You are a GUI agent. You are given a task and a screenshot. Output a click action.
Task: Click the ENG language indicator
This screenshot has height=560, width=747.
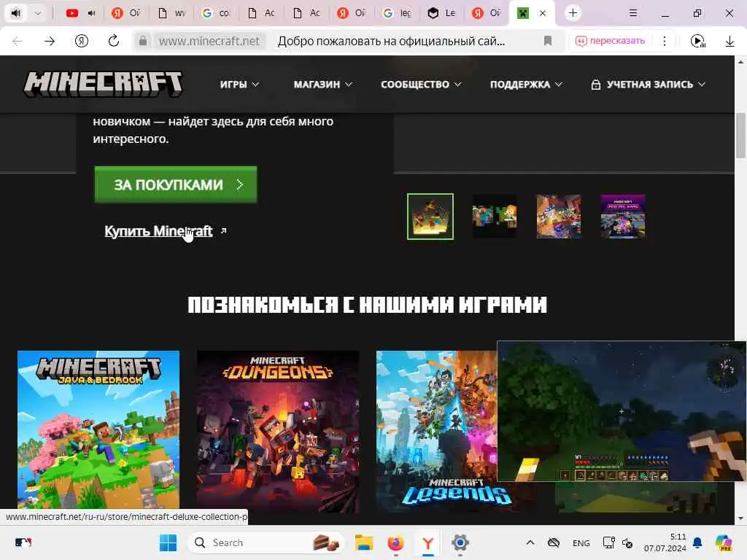point(581,542)
